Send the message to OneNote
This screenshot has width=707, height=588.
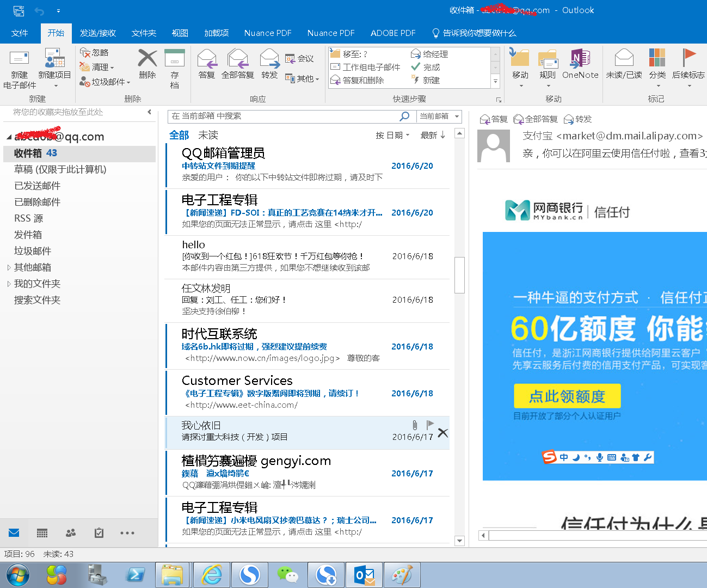click(580, 59)
